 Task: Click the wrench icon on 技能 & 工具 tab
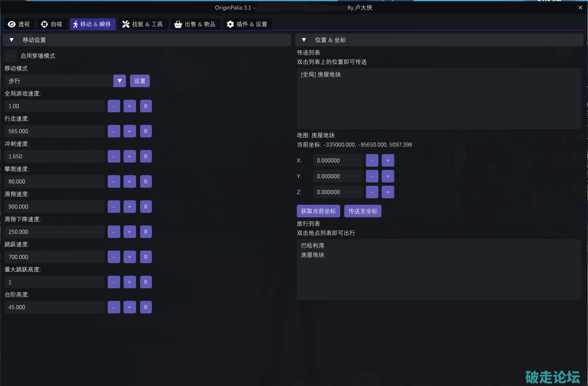pos(126,24)
